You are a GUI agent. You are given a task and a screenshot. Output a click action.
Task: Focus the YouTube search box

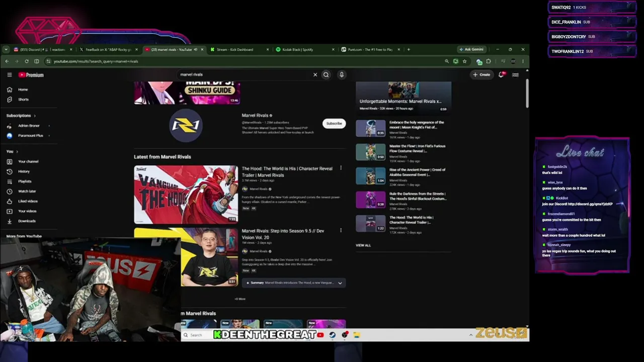click(245, 75)
